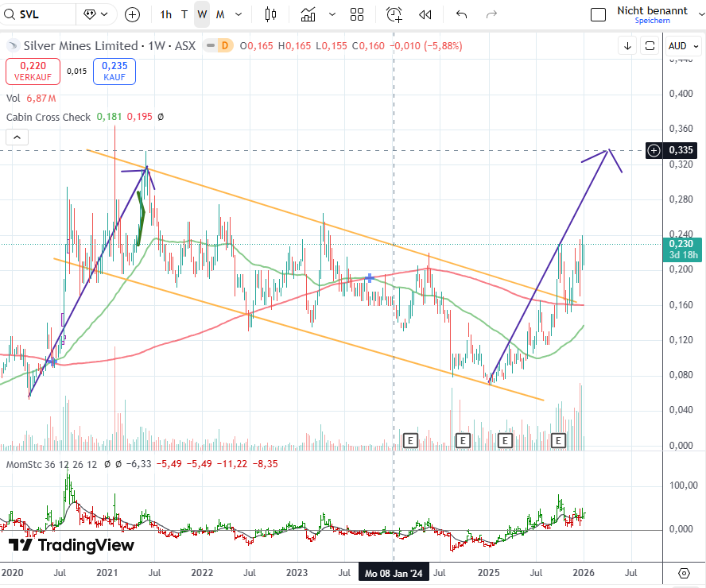The width and height of the screenshot is (706, 588).
Task: Collapse the indicator legend with caret
Action: [17, 137]
